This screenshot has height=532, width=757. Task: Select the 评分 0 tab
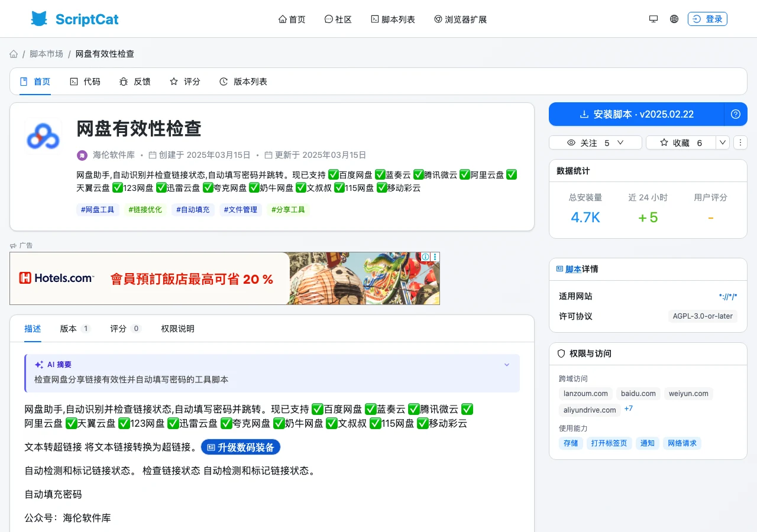(126, 329)
